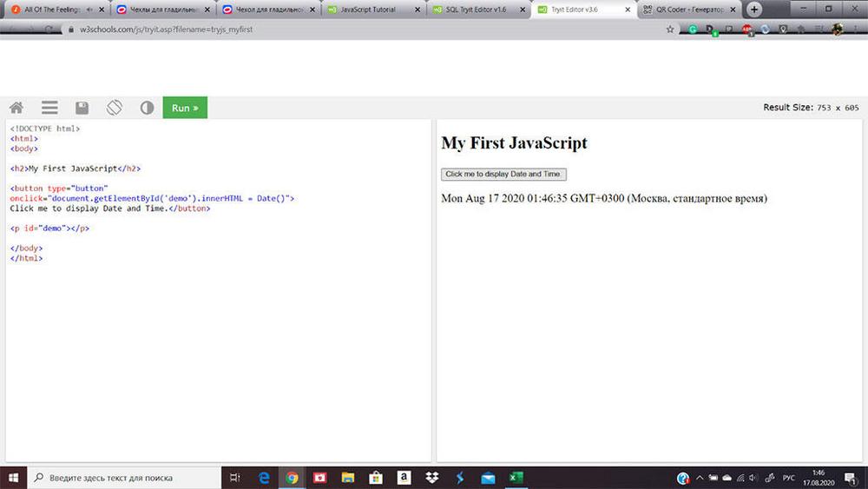Click the Windows taskbar search box

122,477
